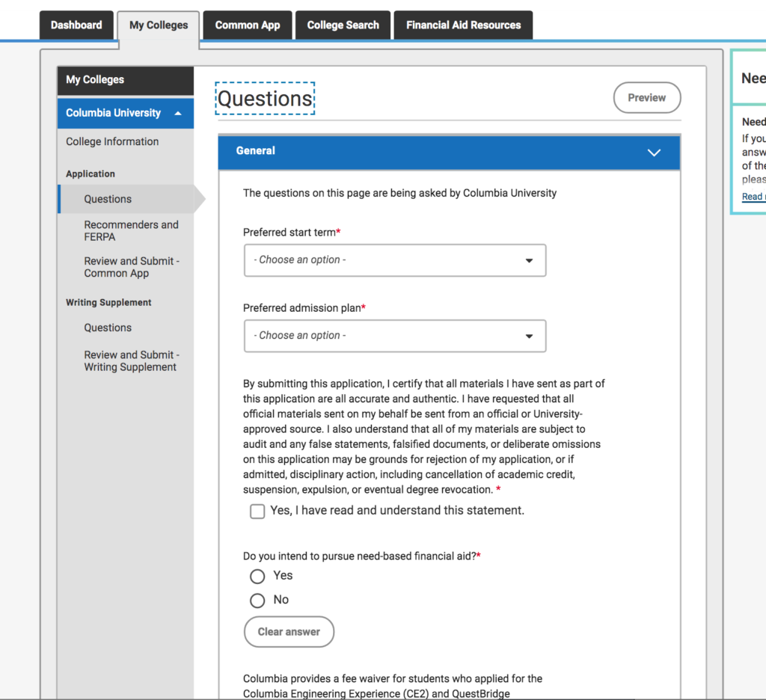Click the Columbia fee waiver paragraph
This screenshot has width=766, height=700.
(x=393, y=686)
